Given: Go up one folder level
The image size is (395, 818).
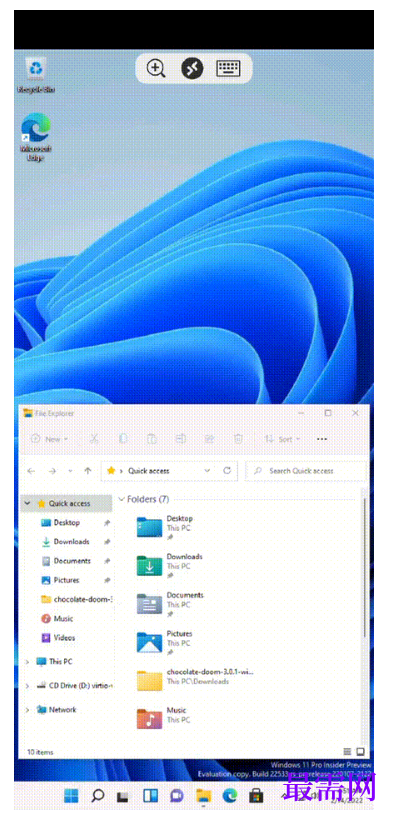Looking at the screenshot, I should pos(88,471).
